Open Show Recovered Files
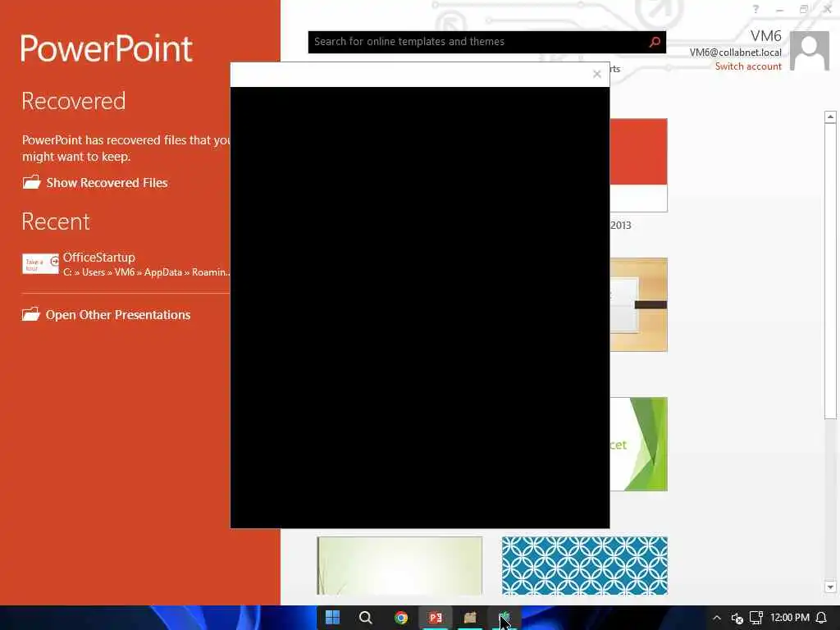Screen dimensions: 840x630 95,183
